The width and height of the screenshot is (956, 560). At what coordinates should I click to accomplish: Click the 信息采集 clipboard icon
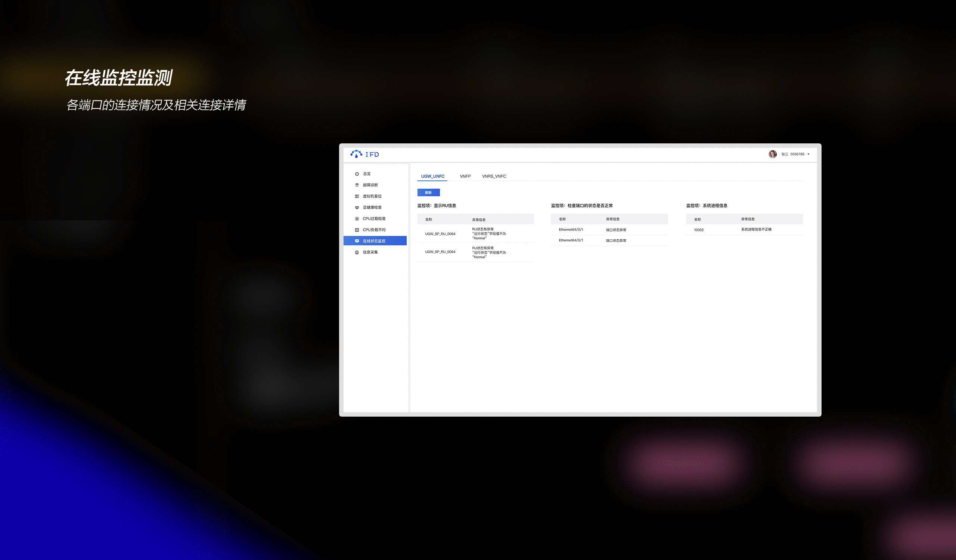pyautogui.click(x=357, y=252)
